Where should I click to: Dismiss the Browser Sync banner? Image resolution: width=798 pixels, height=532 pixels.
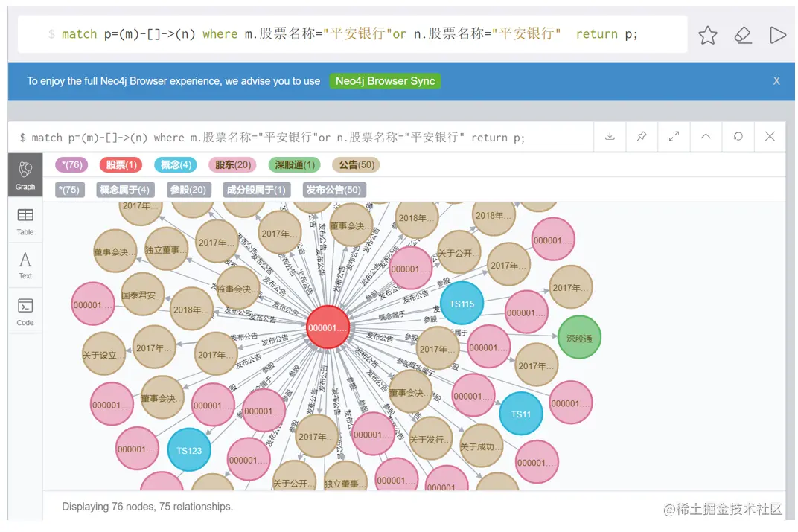tap(776, 81)
